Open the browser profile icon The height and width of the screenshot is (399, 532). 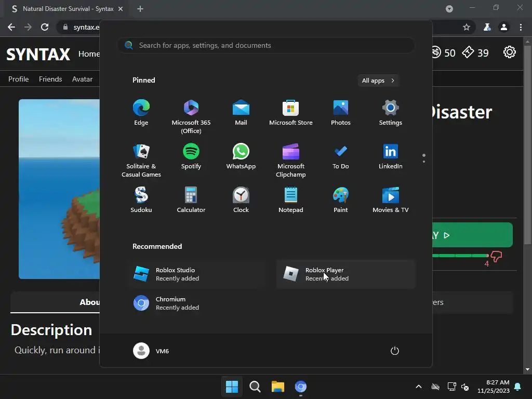(504, 27)
